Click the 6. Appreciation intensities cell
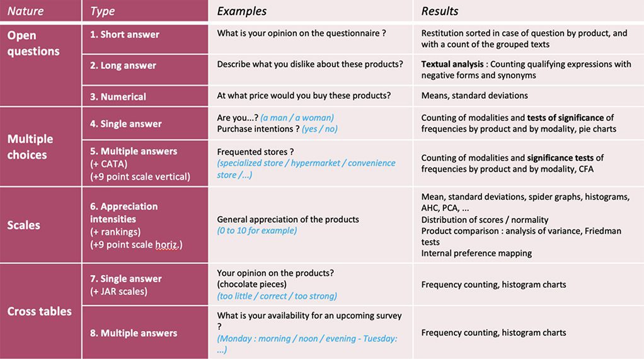Screen dimensions: 644x359 pos(146,225)
